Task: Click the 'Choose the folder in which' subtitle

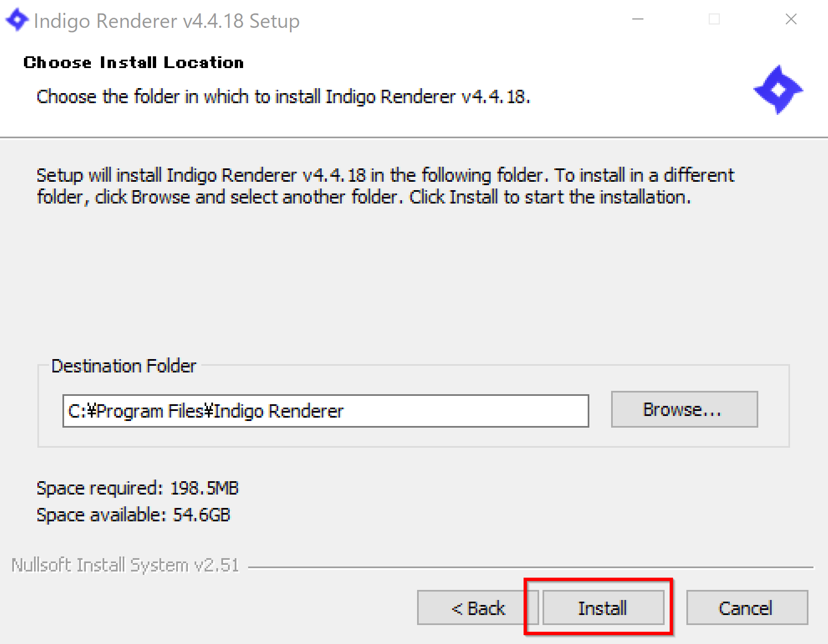Action: pyautogui.click(x=283, y=97)
